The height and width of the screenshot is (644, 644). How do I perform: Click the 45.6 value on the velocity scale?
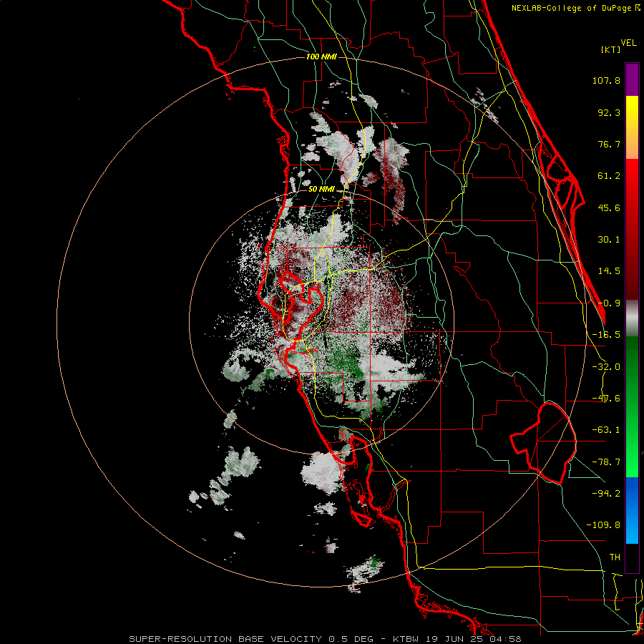(x=609, y=208)
